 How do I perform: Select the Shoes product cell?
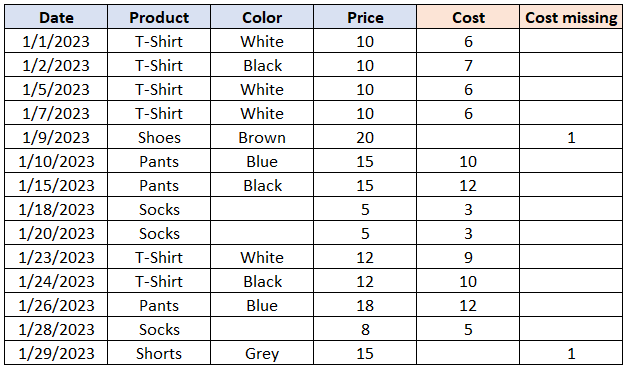159,137
